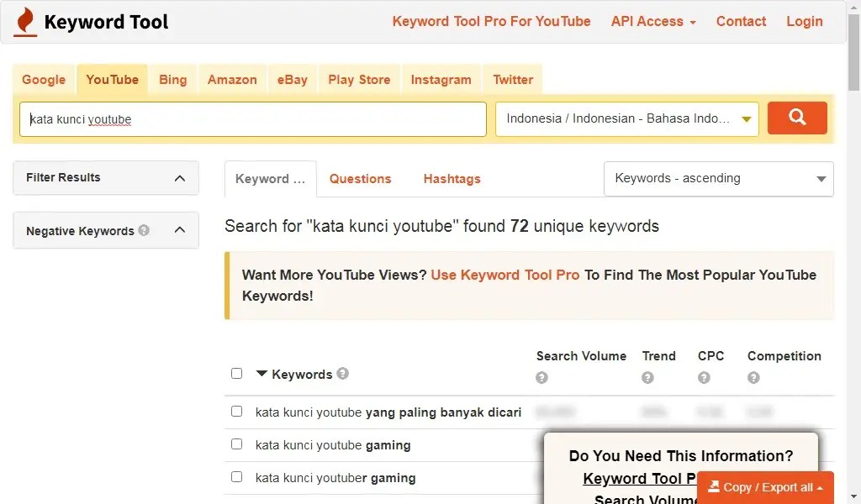
Task: Switch to the Questions tab
Action: pyautogui.click(x=360, y=178)
